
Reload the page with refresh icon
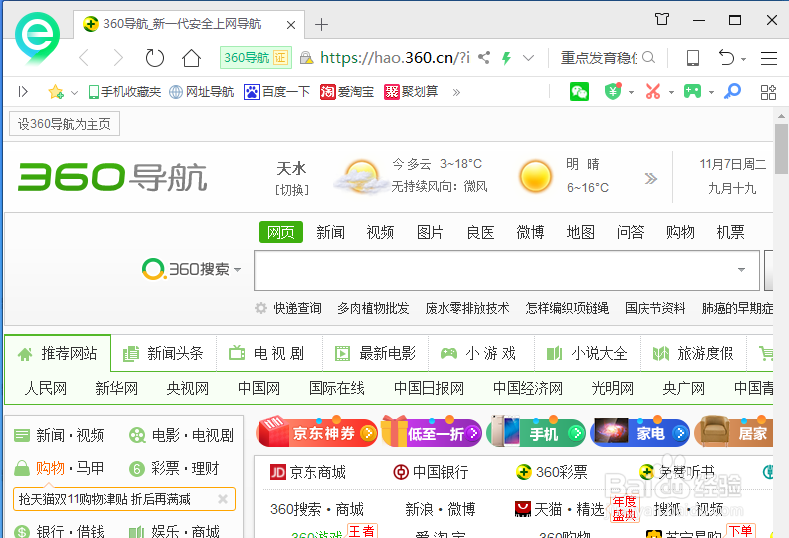point(154,58)
